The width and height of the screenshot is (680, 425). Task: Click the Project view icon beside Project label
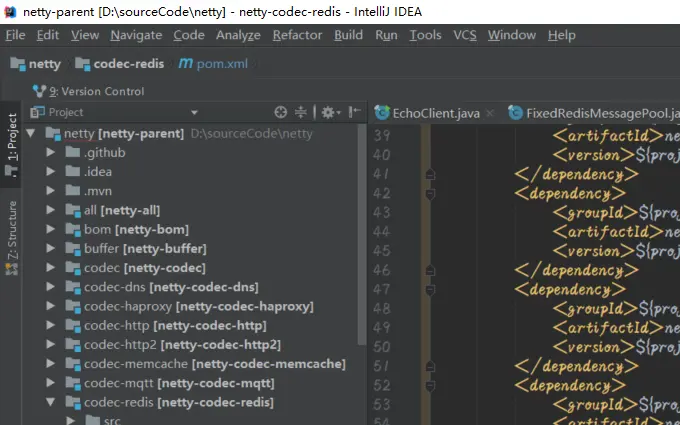(37, 112)
